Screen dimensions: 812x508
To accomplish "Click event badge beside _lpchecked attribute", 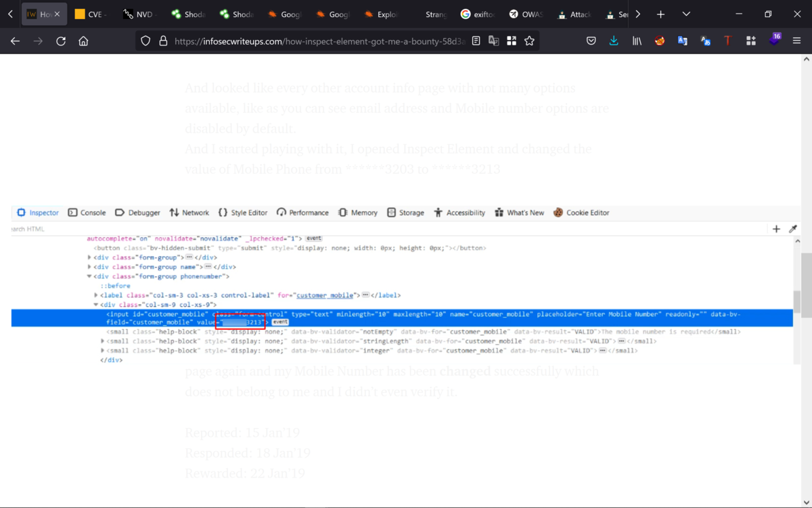I will 313,238.
